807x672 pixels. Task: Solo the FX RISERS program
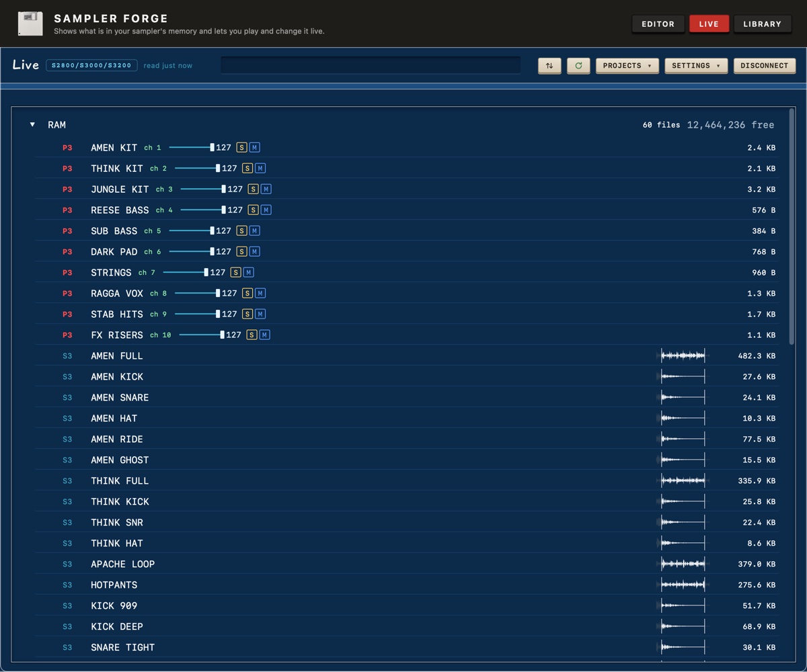[x=252, y=335]
